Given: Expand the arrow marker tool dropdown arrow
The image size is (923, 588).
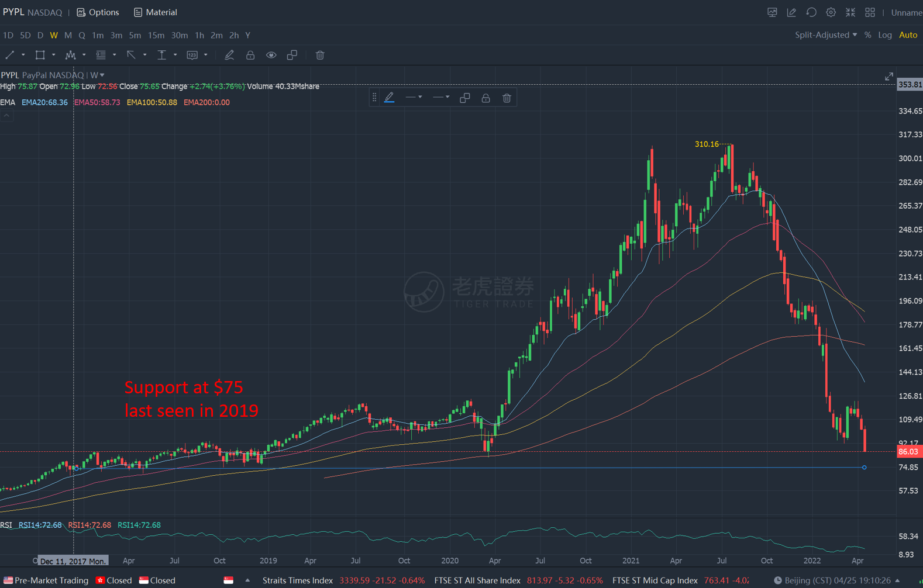Looking at the screenshot, I should coord(145,55).
